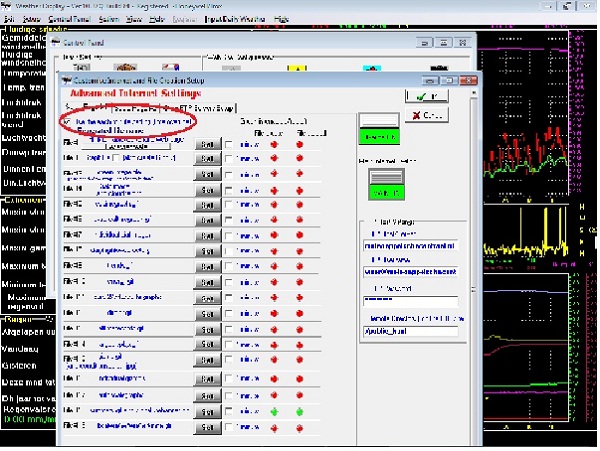This screenshot has width=600, height=451.
Task: Click the red download indicator for File #14
Action: tap(274, 345)
